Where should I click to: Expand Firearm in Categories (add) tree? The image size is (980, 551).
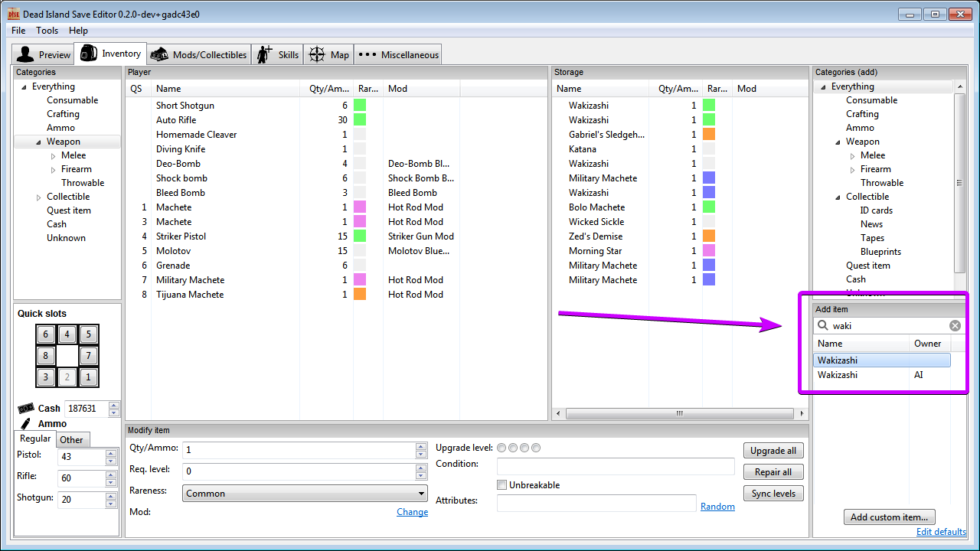853,170
